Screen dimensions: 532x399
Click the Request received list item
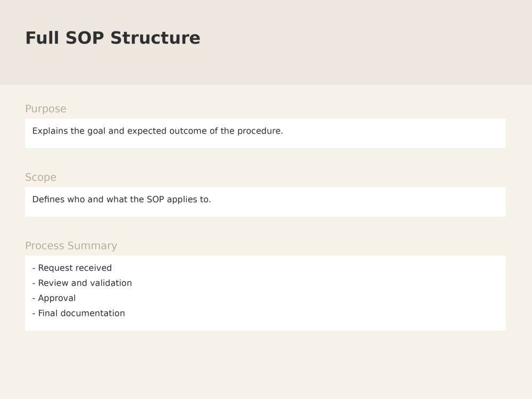click(x=72, y=268)
